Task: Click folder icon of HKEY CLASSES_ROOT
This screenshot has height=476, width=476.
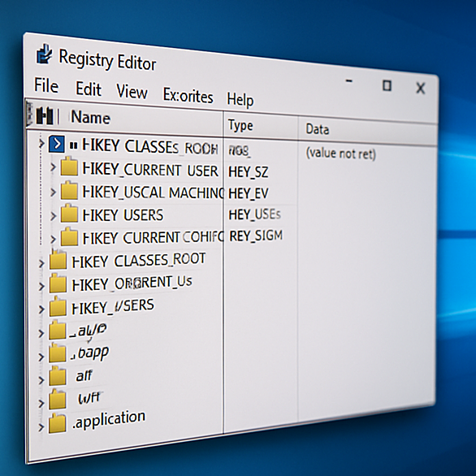Action: [58, 260]
